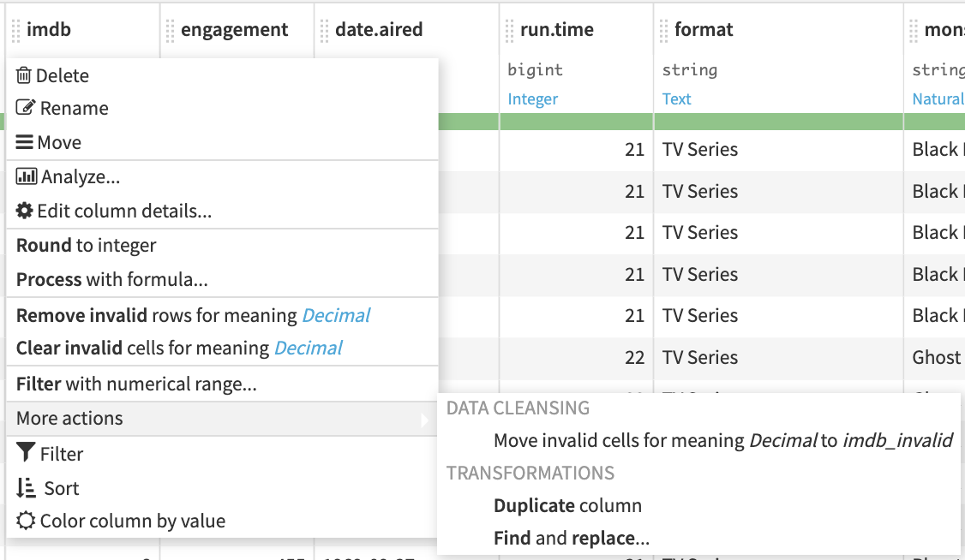Click the Text meaning link under format

[x=676, y=99]
